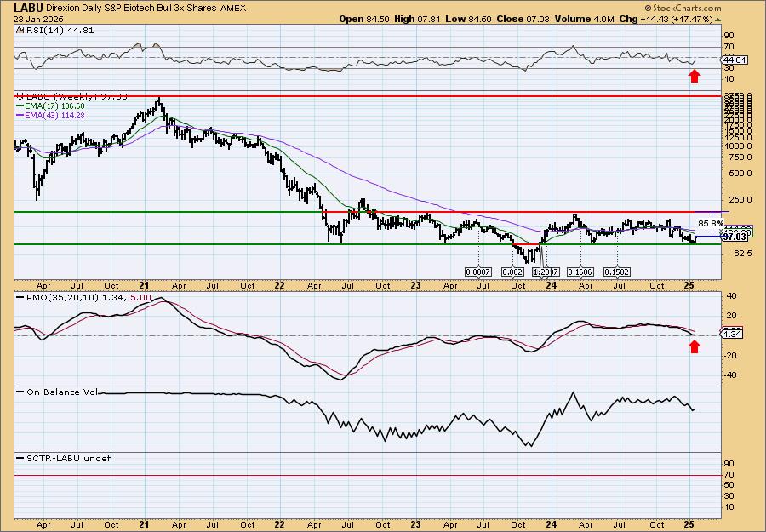Click the up-triangle icon after Chg percentage
766x532 pixels.
coord(717,20)
